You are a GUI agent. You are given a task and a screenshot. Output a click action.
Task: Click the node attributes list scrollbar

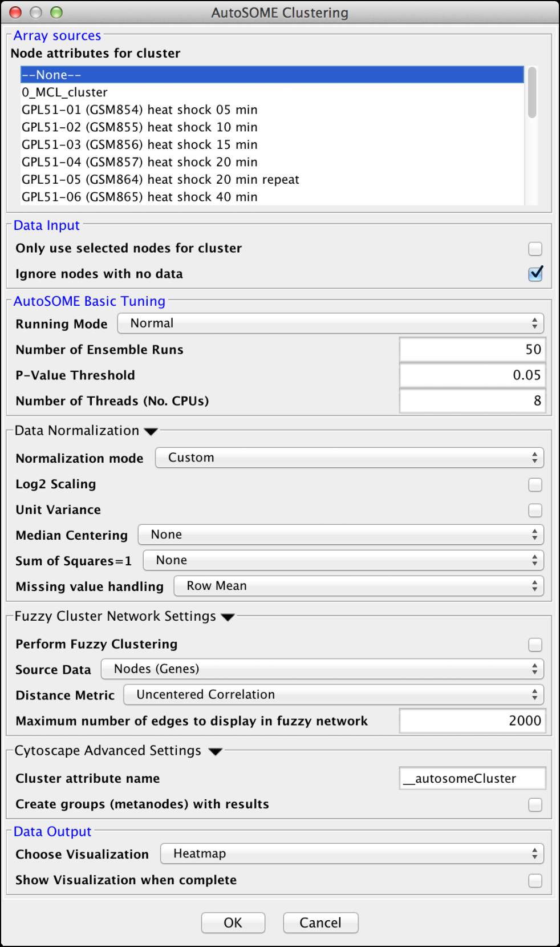[x=531, y=92]
